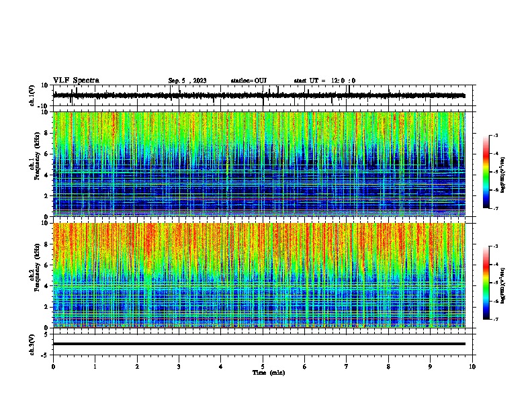Click the "-3" label on the ch.1 color bar
Viewport: 532px width, 411px height.
pos(495,135)
